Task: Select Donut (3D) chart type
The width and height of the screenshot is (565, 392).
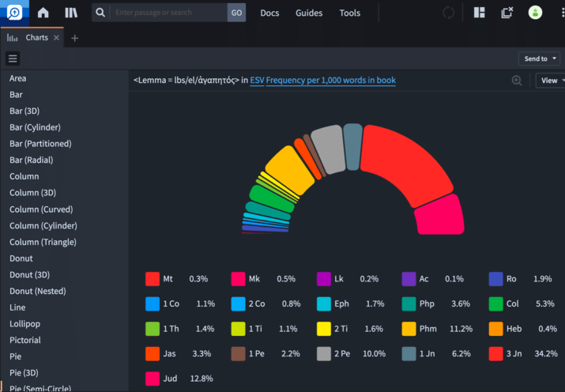Action: pos(30,275)
